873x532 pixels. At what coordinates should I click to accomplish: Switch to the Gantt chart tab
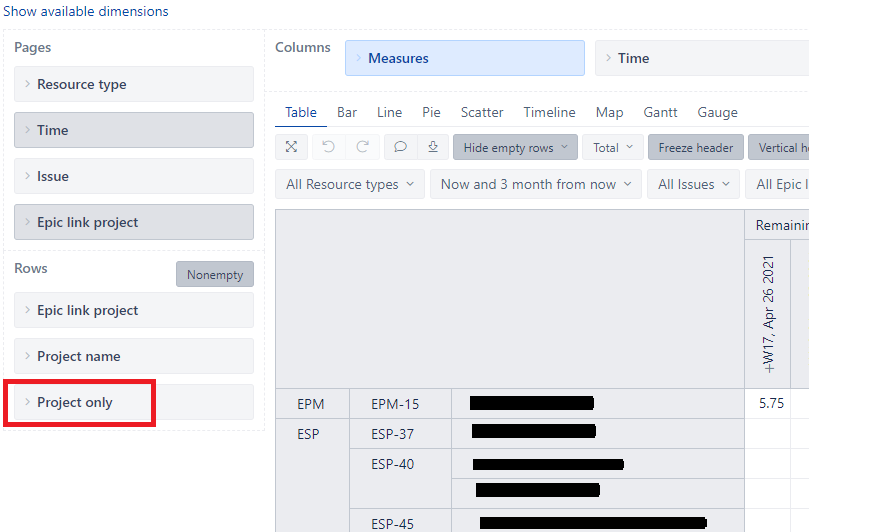[x=660, y=112]
